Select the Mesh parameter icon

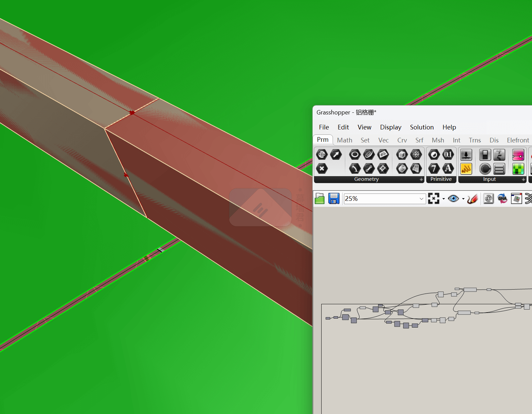(416, 155)
